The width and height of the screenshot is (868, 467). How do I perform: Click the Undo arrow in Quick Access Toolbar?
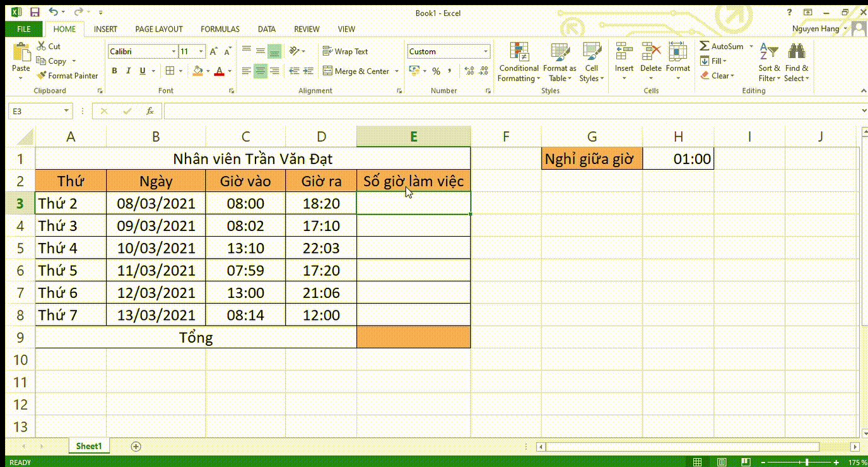53,13
